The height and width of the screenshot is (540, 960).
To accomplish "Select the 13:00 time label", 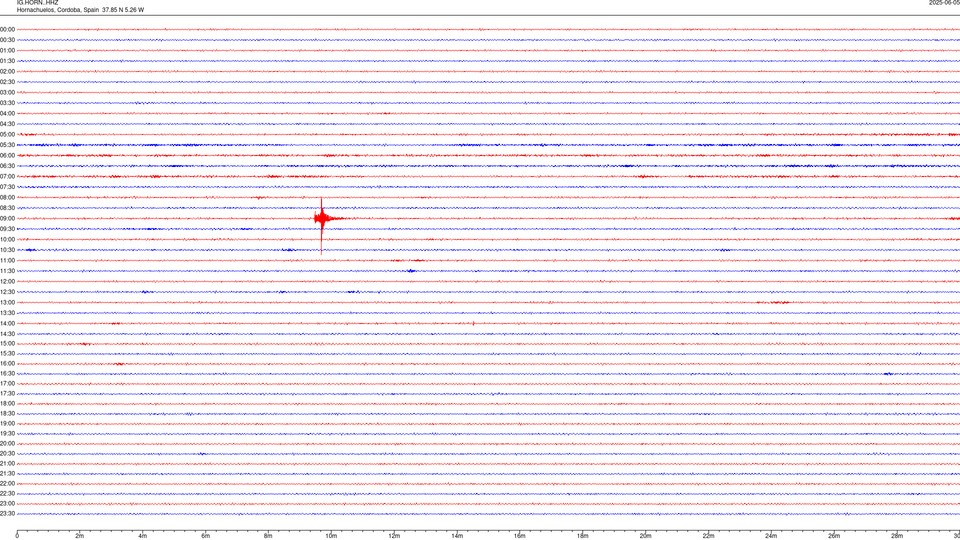I will tap(7, 302).
